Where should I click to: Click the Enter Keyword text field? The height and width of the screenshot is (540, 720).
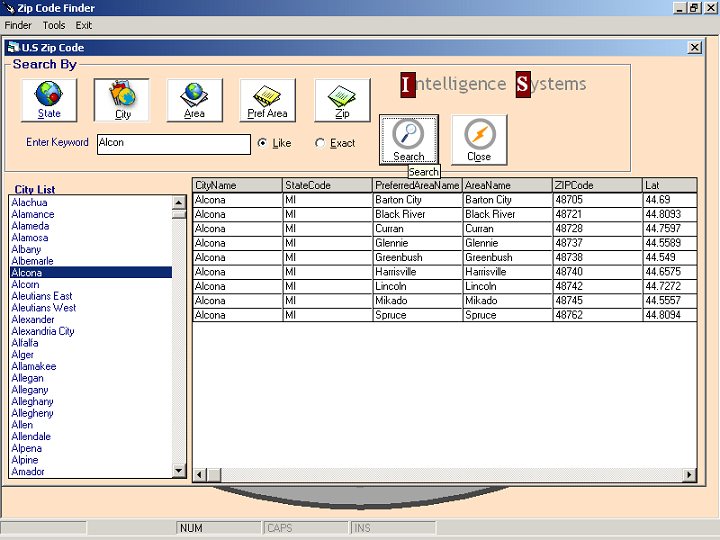coord(173,144)
